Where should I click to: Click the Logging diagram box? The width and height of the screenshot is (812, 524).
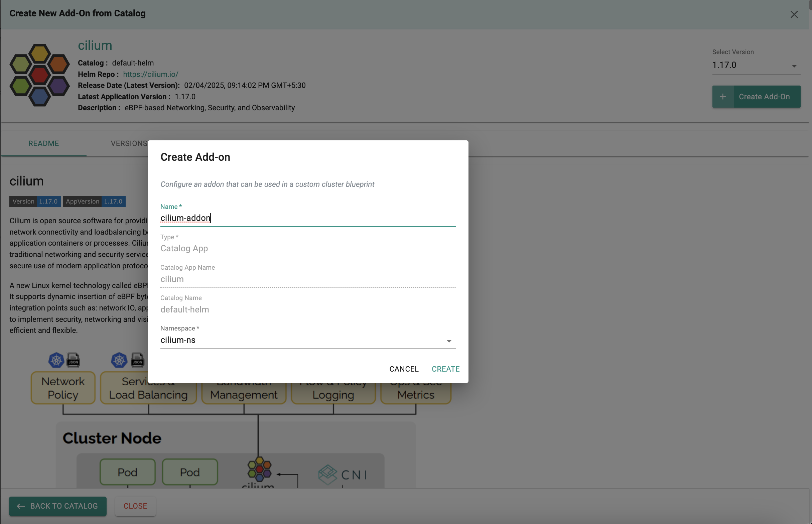click(x=333, y=393)
